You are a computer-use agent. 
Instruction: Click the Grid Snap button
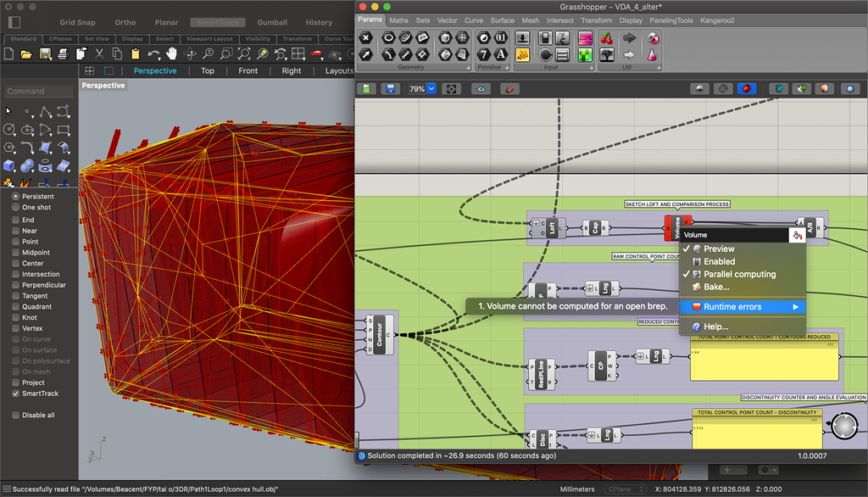[x=77, y=23]
